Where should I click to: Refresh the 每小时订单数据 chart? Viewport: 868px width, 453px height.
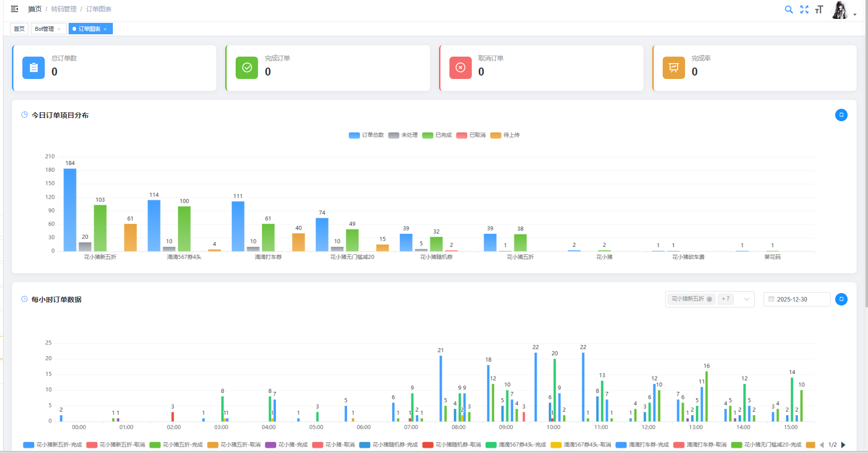841,300
